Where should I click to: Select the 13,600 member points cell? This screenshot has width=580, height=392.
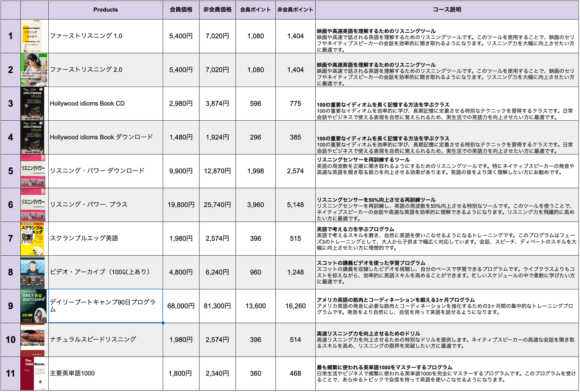256,306
